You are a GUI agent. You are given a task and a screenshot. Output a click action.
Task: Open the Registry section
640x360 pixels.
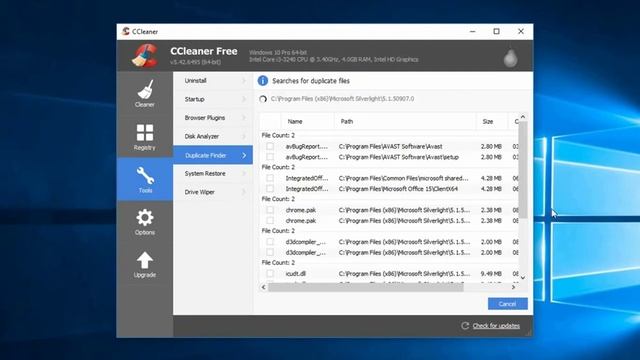[145, 137]
